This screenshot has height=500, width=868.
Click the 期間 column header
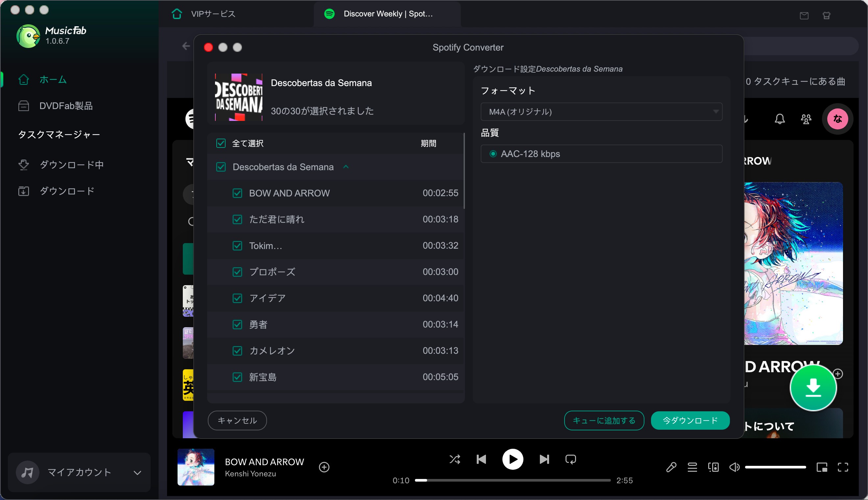coord(428,143)
